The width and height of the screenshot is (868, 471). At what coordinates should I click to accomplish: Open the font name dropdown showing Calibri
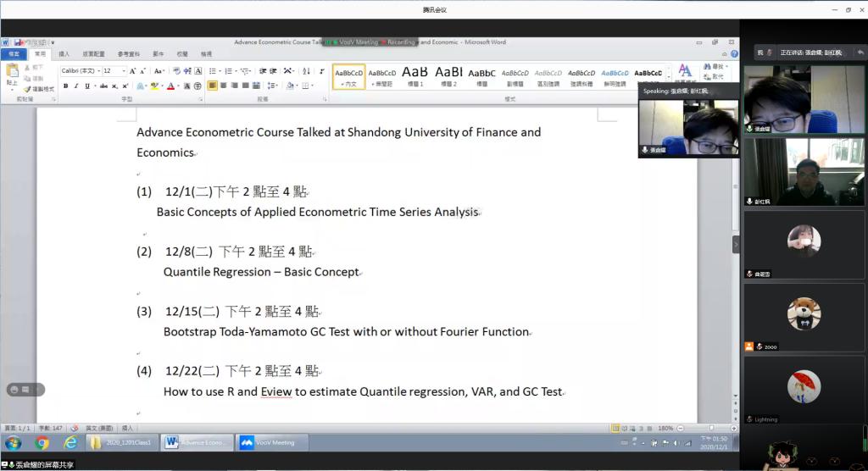tap(80, 71)
